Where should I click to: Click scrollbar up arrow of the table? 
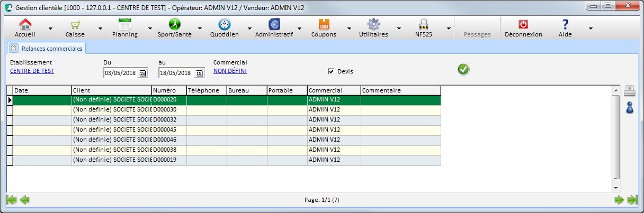click(x=615, y=90)
